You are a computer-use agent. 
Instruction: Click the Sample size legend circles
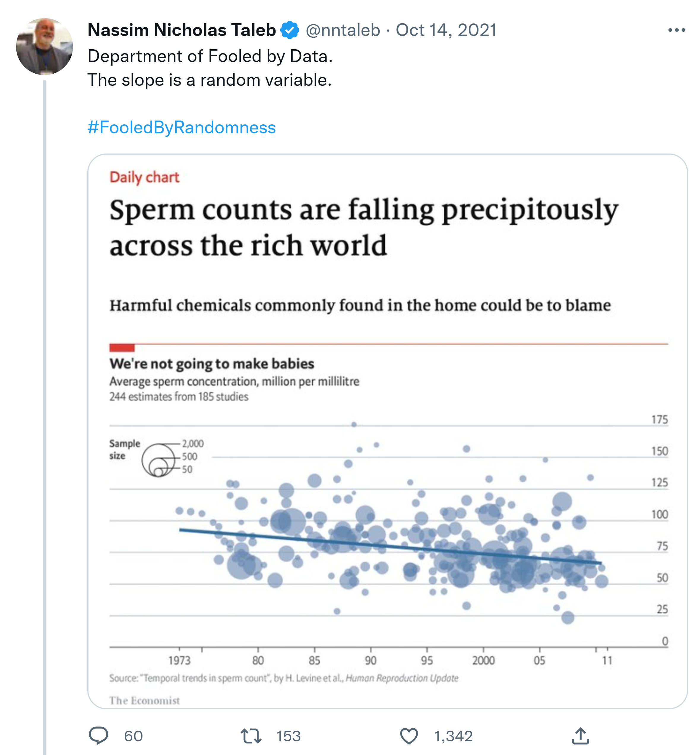click(159, 460)
